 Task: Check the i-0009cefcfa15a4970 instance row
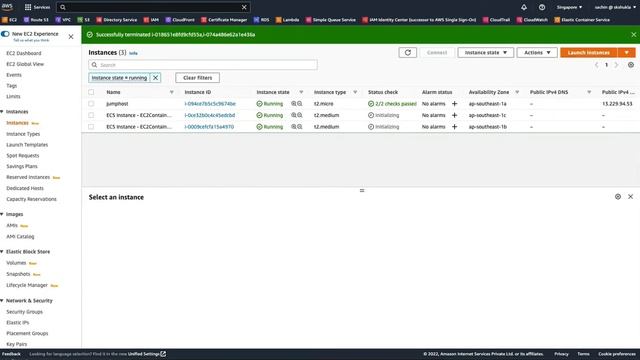click(91, 127)
